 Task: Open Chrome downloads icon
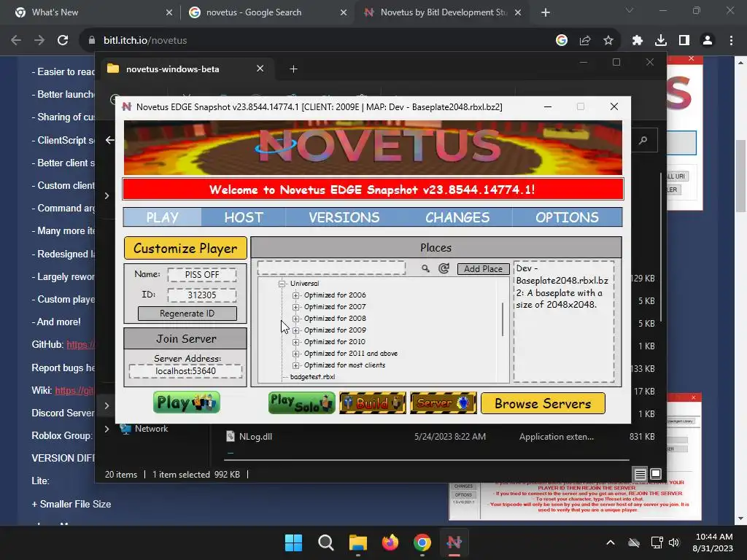[x=661, y=41]
